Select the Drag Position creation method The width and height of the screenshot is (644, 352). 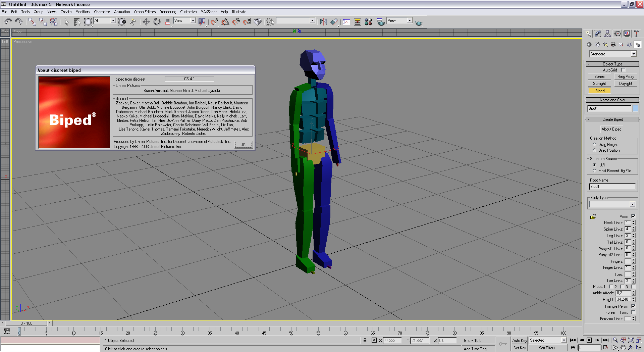[594, 150]
